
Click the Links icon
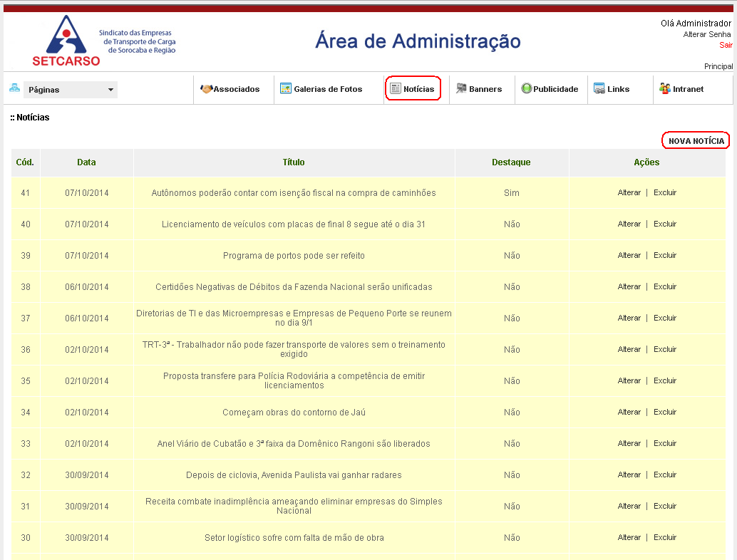tap(599, 88)
